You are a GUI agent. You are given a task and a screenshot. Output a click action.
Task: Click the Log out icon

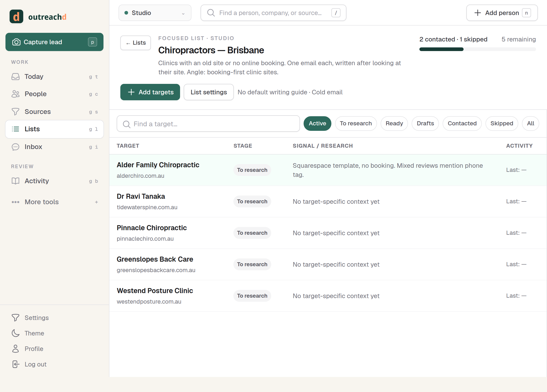(x=15, y=364)
